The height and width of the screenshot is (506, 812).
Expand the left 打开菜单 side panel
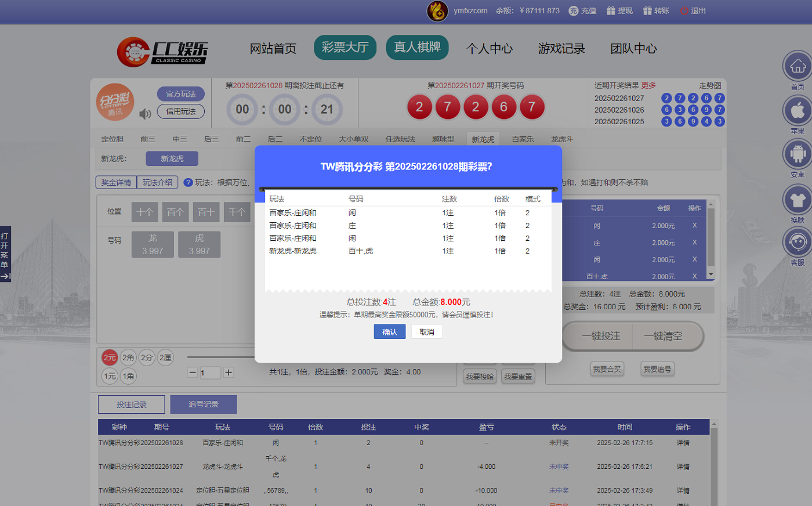click(5, 255)
